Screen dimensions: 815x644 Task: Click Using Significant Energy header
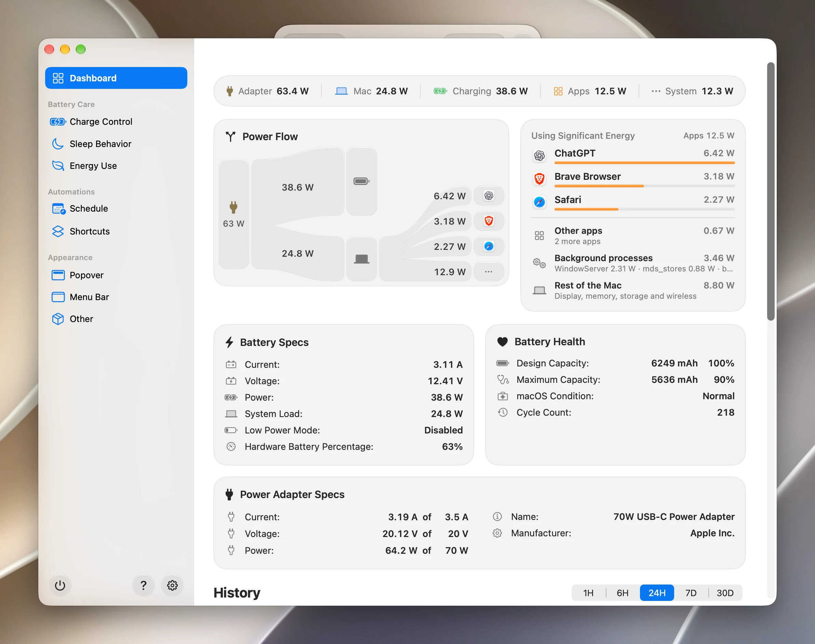pos(583,136)
